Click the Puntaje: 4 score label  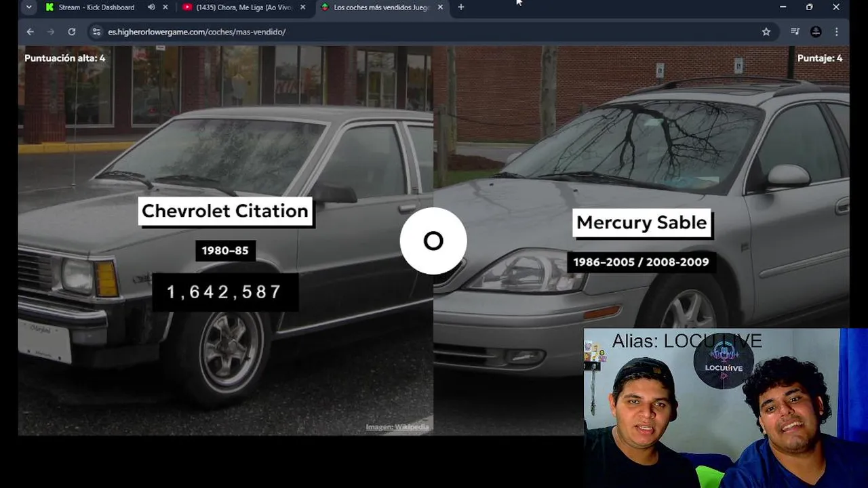click(820, 58)
